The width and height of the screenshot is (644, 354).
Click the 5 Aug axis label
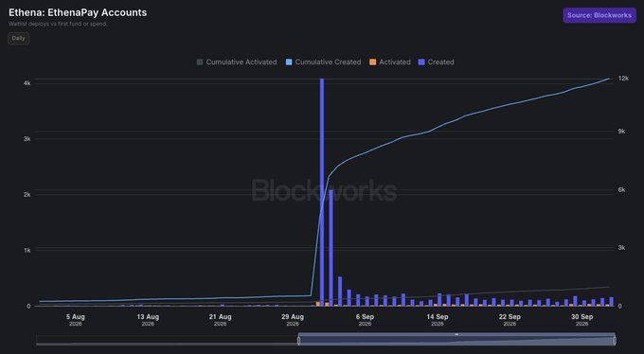tap(76, 320)
